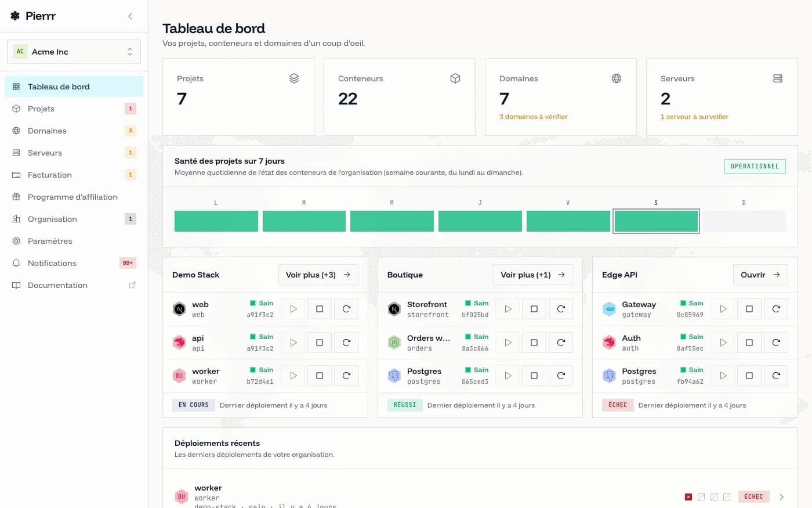Open Programme d'affiliation in the sidebar
812x508 pixels.
click(x=74, y=197)
